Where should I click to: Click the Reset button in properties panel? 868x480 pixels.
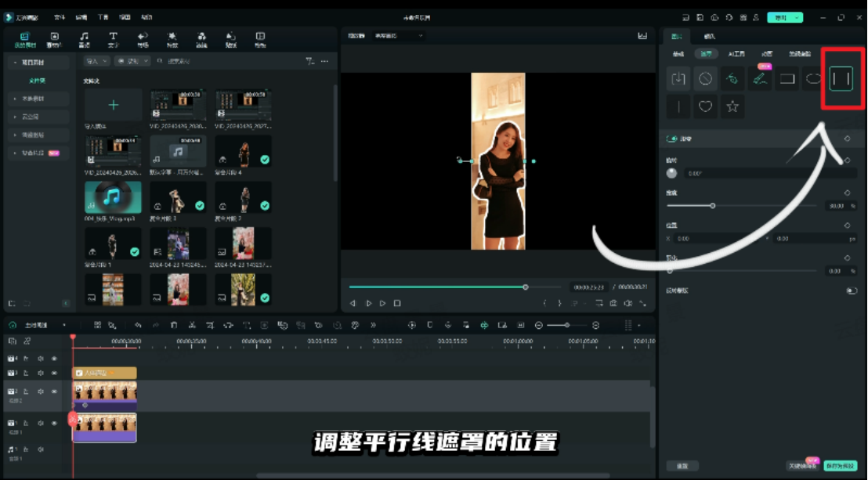682,466
